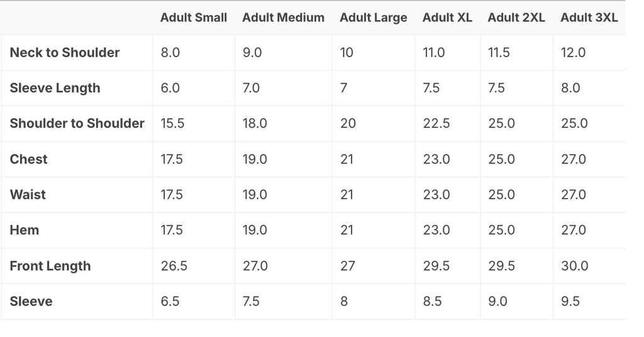
Task: Select the Sleeve Length row label
Action: coord(55,88)
